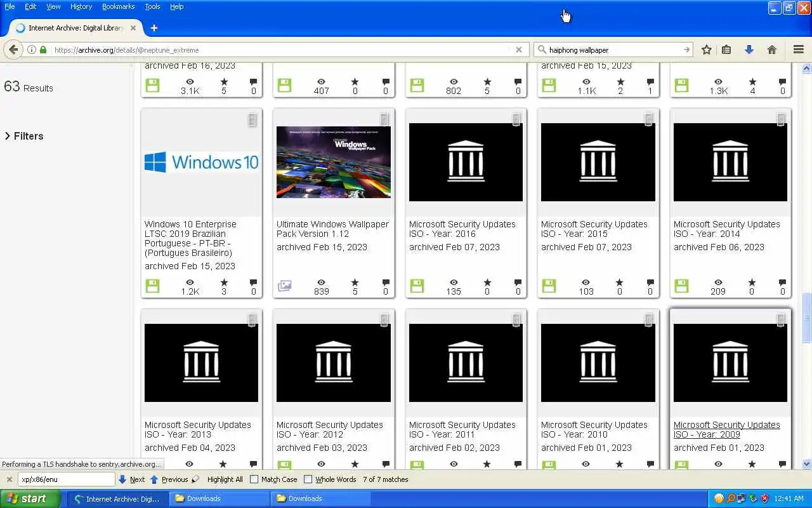Open the History menu
The width and height of the screenshot is (812, 508).
pyautogui.click(x=81, y=6)
